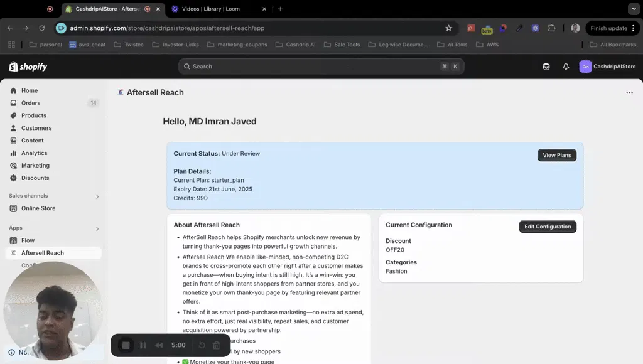Viewport: 643px width, 364px height.
Task: Open the Shopify sidekick icon in top bar
Action: click(x=546, y=67)
